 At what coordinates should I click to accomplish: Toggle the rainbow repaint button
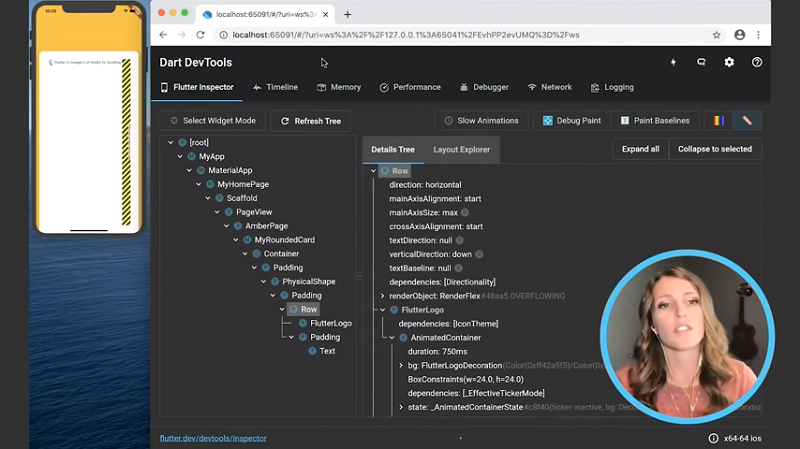pyautogui.click(x=718, y=121)
